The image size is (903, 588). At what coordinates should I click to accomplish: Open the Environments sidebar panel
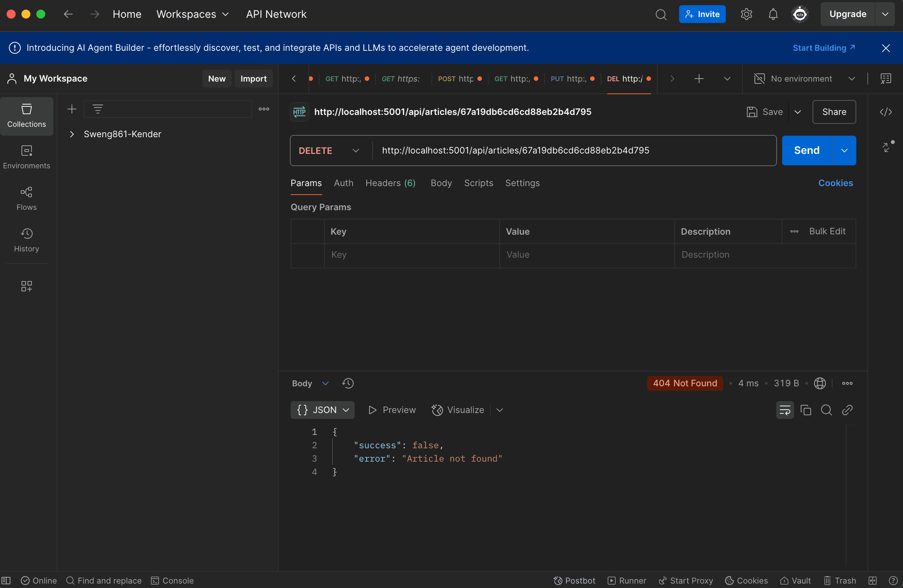coord(27,158)
